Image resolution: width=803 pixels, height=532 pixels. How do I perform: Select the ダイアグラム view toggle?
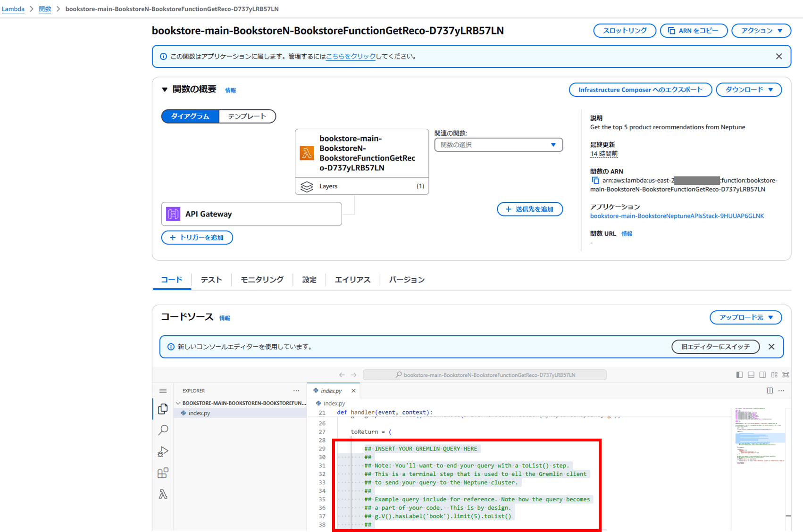(190, 116)
